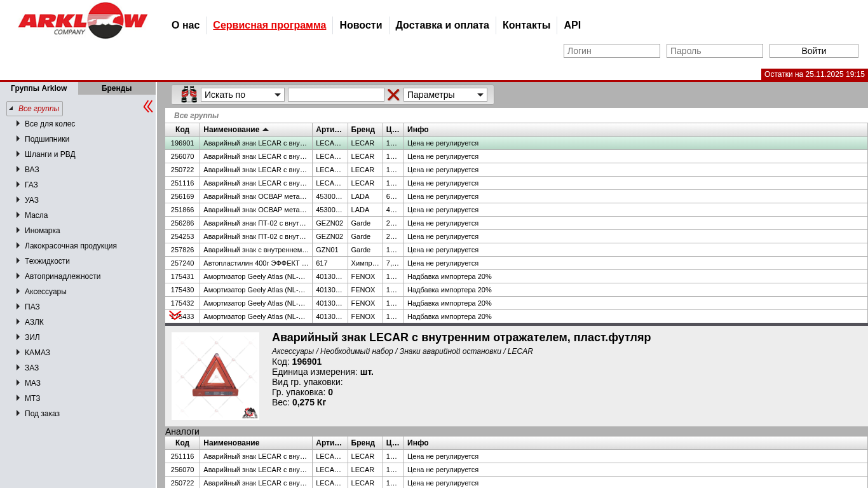
Task: Focus the Пароль input field
Action: 714,51
